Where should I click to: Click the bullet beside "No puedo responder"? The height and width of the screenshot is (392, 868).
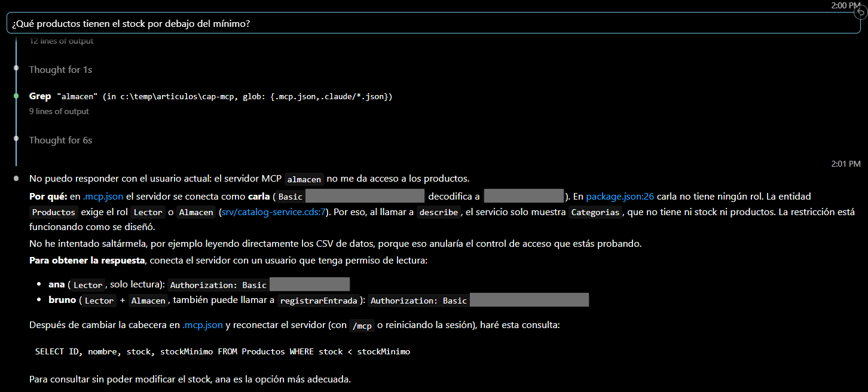click(17, 178)
